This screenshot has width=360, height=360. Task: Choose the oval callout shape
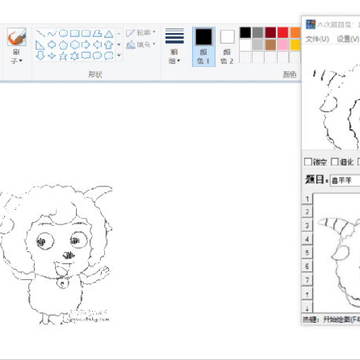(x=97, y=56)
